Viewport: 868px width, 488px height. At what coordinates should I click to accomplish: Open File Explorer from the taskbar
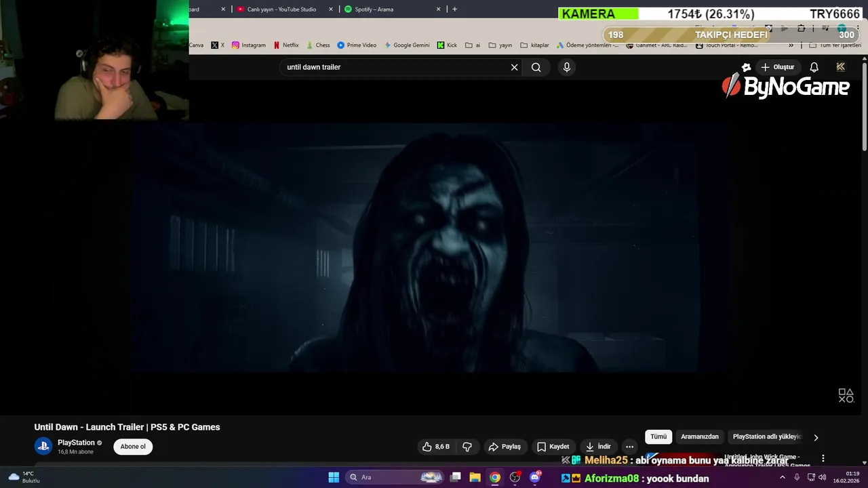point(475,477)
